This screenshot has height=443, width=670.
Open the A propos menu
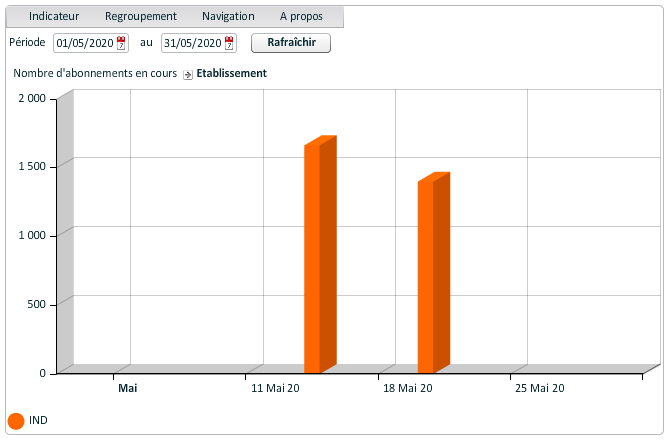301,16
